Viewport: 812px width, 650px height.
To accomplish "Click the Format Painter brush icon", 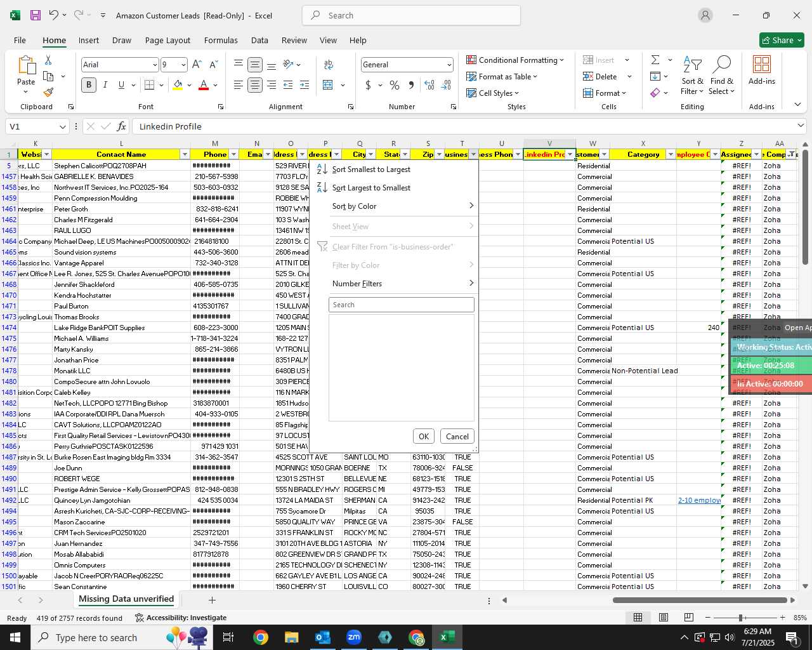I will coord(48,92).
